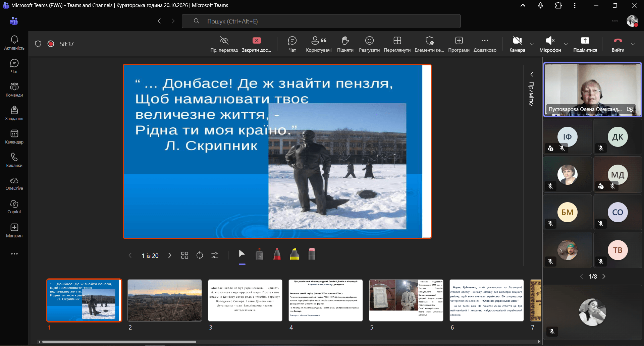The image size is (644, 346).
Task: Open the Реагувати reactions menu
Action: (369, 44)
